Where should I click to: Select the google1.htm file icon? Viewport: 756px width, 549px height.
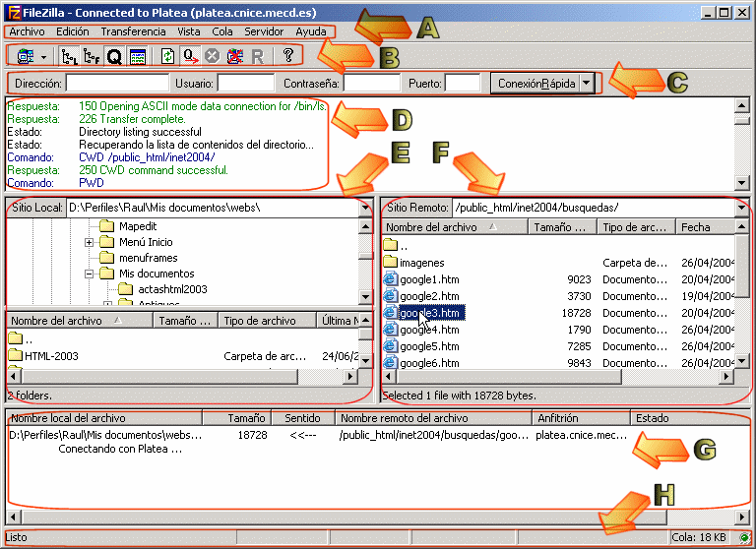[x=391, y=279]
